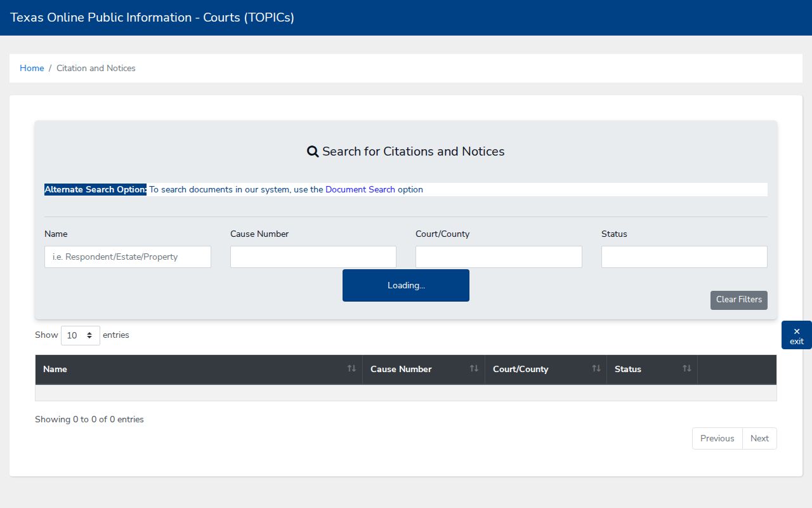Focus the Cause Number input field
812x508 pixels.
(313, 257)
